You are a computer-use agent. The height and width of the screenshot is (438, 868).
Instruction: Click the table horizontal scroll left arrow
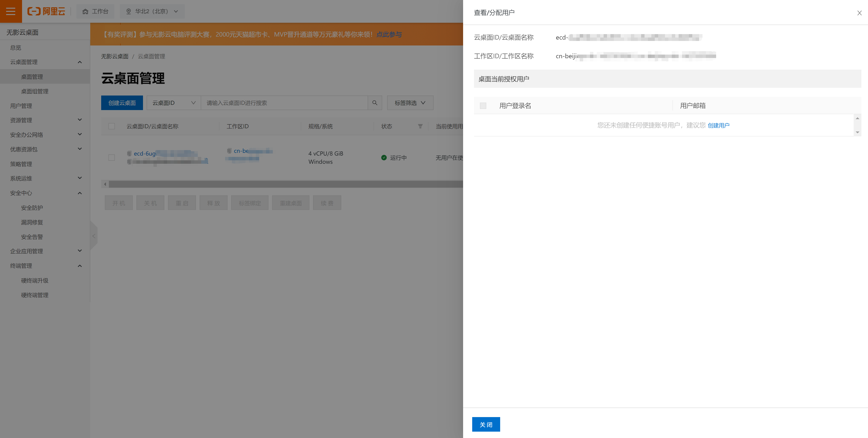click(x=105, y=184)
